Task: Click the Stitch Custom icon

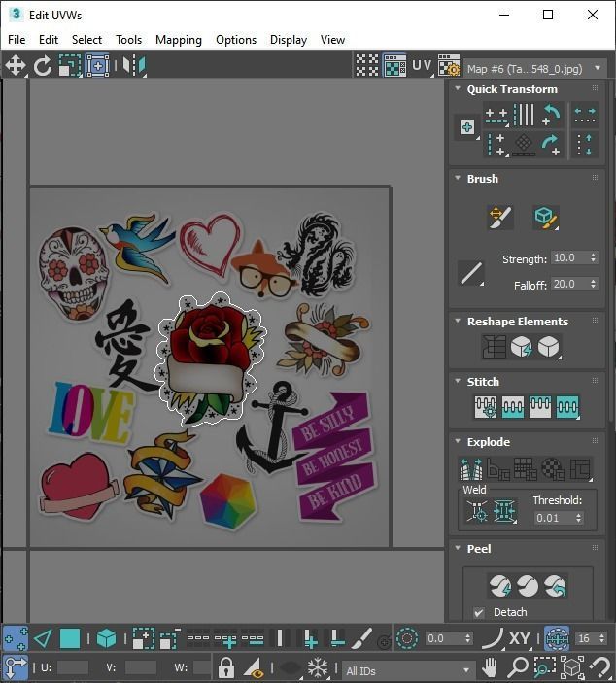Action: [x=567, y=407]
